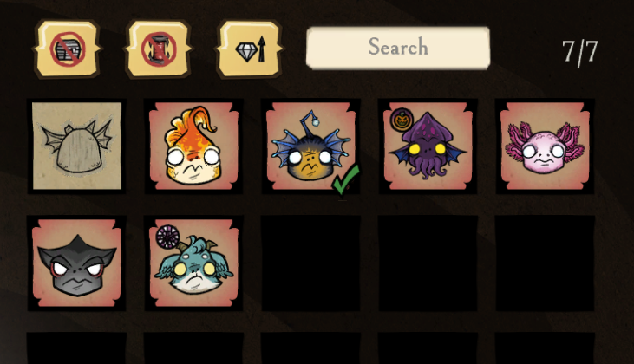Click the empty slot below purple squid
634x364 pixels.
pos(428,263)
